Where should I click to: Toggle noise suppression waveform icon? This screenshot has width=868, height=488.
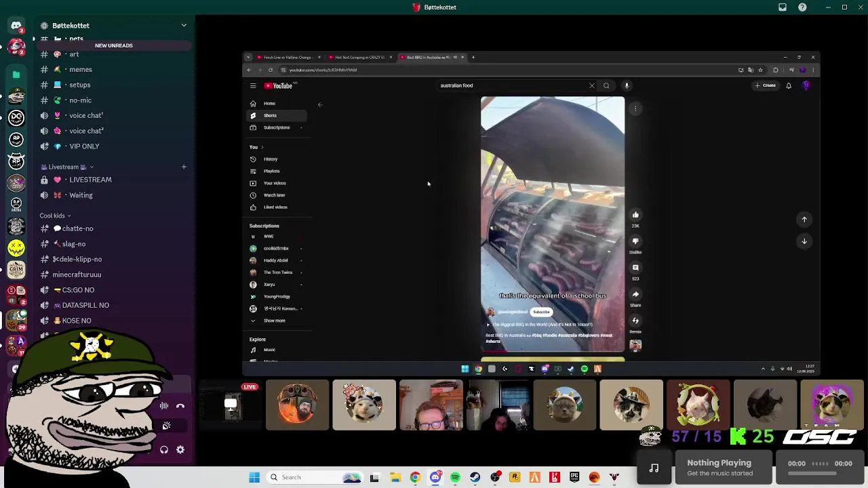tap(164, 406)
